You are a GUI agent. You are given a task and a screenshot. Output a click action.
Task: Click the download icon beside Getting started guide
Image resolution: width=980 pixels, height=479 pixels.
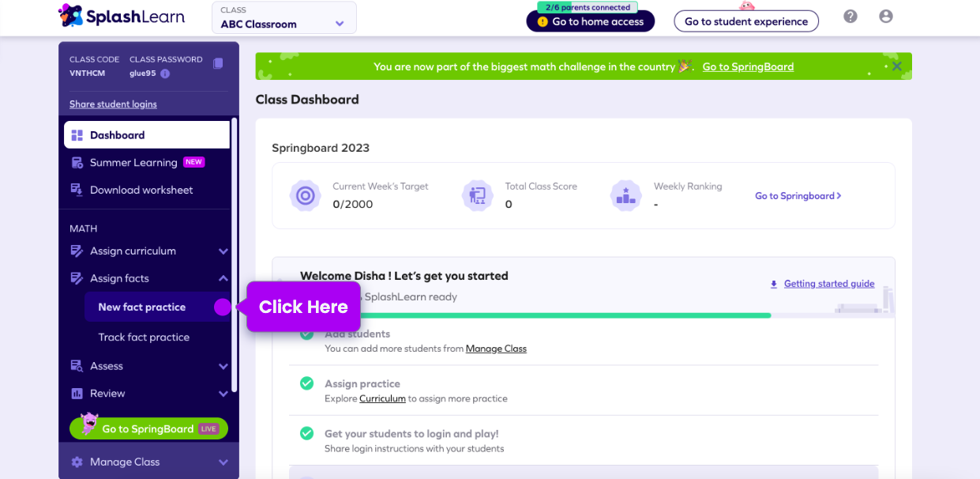coord(774,284)
